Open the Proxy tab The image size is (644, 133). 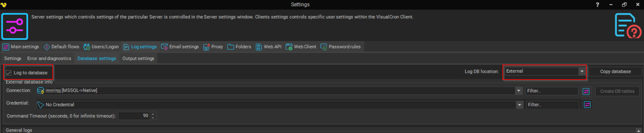click(x=213, y=47)
